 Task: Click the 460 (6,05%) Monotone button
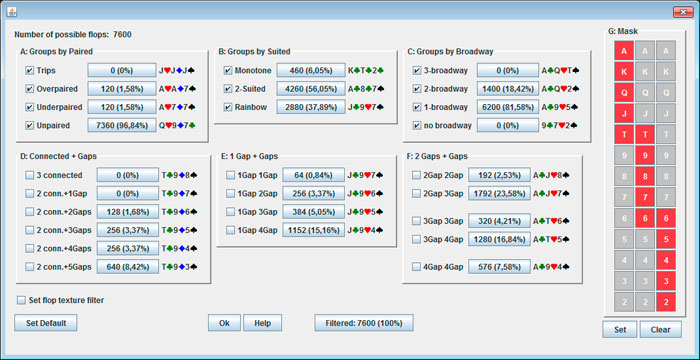pyautogui.click(x=311, y=71)
